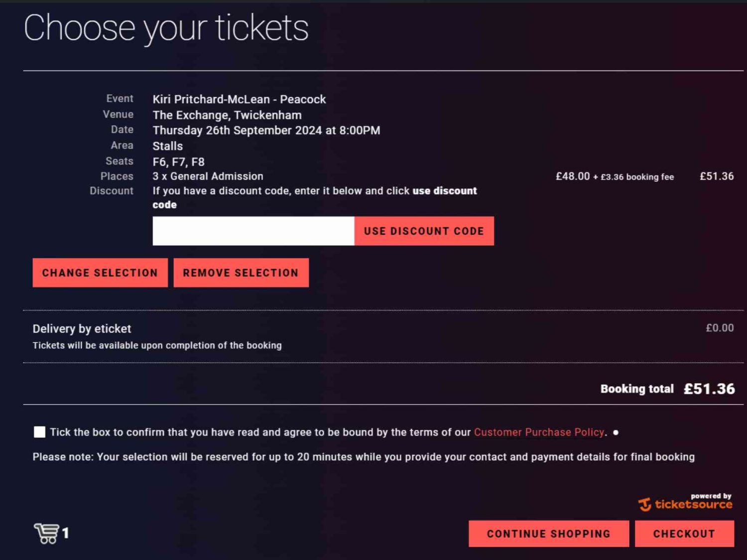
Task: Open the shopping cart icon
Action: (x=46, y=533)
